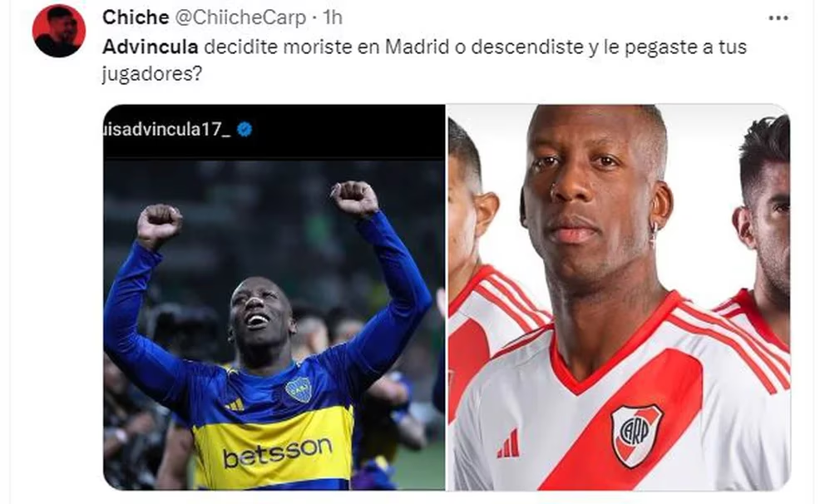This screenshot has width=825, height=504.
Task: Click the tweet text mentioning Madrid
Action: pyautogui.click(x=424, y=60)
